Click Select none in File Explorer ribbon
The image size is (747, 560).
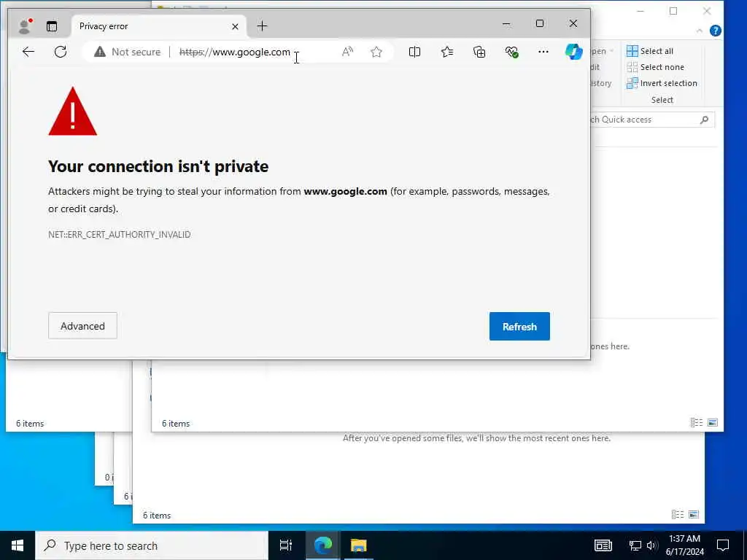(x=656, y=67)
